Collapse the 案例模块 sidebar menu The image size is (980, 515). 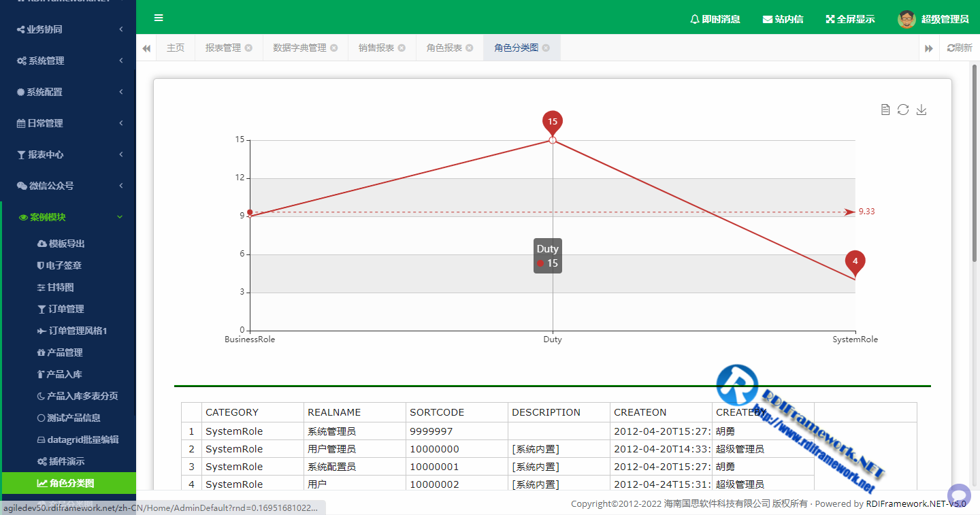68,217
